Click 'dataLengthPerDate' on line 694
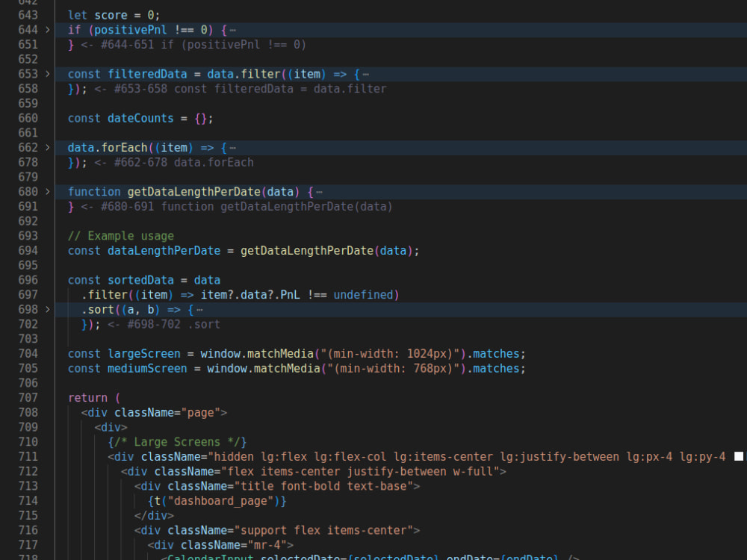The image size is (747, 560). [x=164, y=250]
